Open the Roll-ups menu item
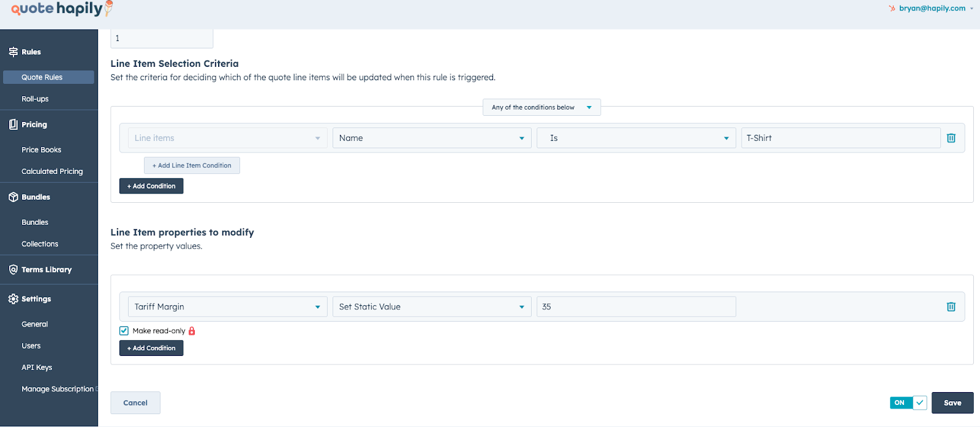This screenshot has width=980, height=427. (35, 99)
